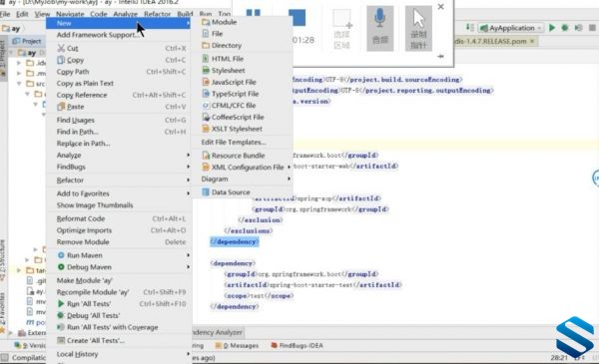The height and width of the screenshot is (364, 599).
Task: Close the recorder overlay
Action: [x=441, y=7]
